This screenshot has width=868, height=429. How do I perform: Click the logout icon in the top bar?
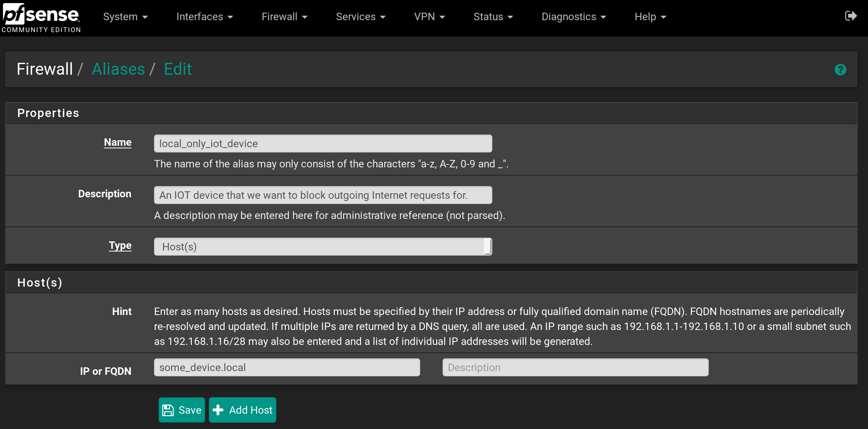(x=850, y=16)
